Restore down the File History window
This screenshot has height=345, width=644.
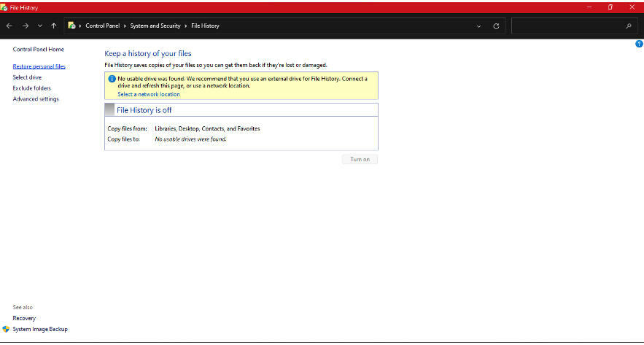click(x=610, y=7)
